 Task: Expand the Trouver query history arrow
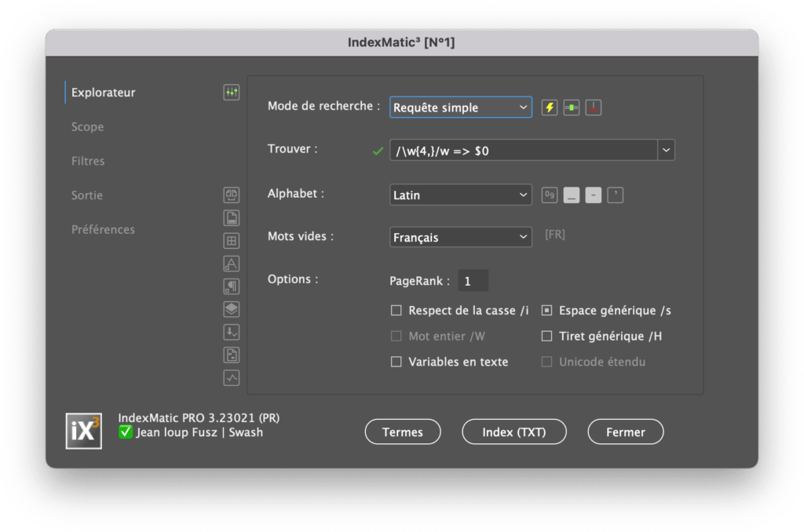coord(666,150)
